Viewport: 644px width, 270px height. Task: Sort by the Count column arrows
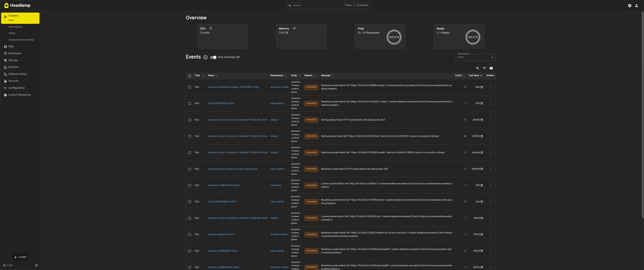tap(464, 76)
